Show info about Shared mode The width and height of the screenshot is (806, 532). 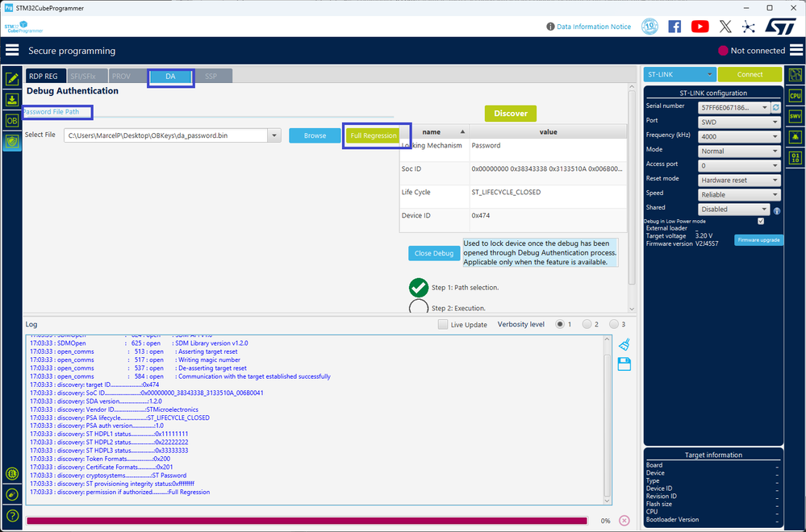tap(777, 210)
